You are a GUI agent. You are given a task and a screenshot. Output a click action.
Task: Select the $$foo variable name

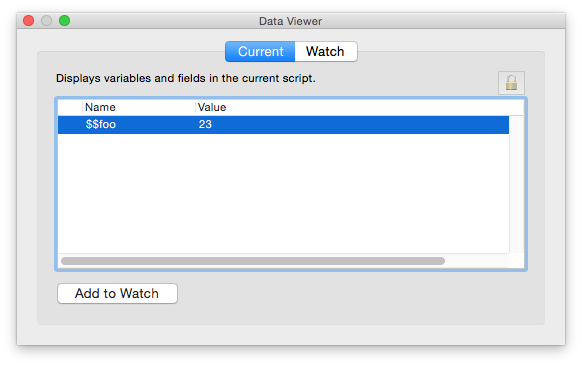101,124
